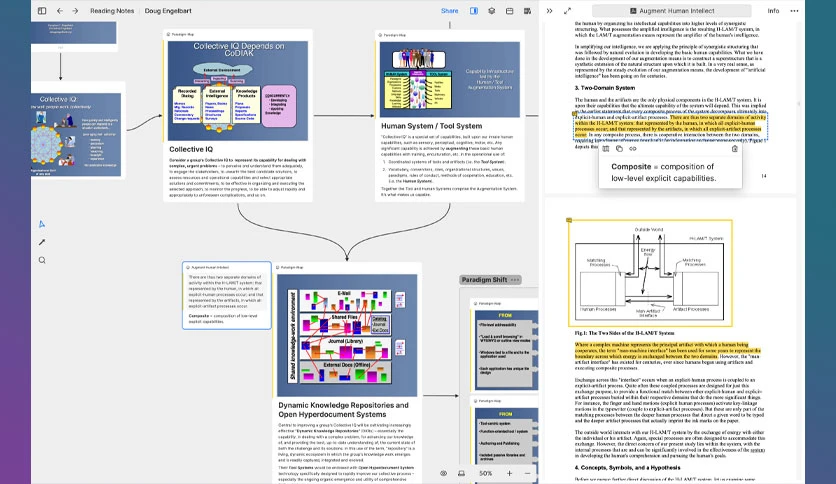Select the Augment Human Intellect title tab

point(672,11)
